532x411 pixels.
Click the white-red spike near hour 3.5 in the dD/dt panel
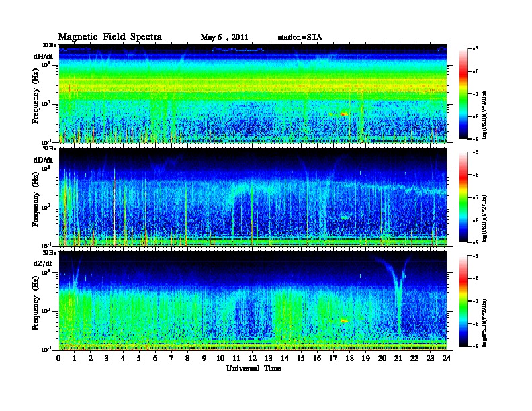pos(114,207)
